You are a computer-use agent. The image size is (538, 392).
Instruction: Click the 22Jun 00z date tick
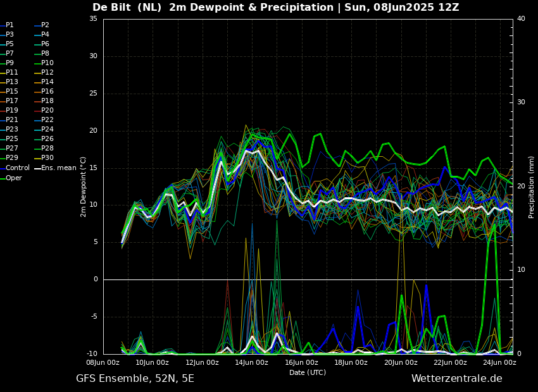[450, 362]
